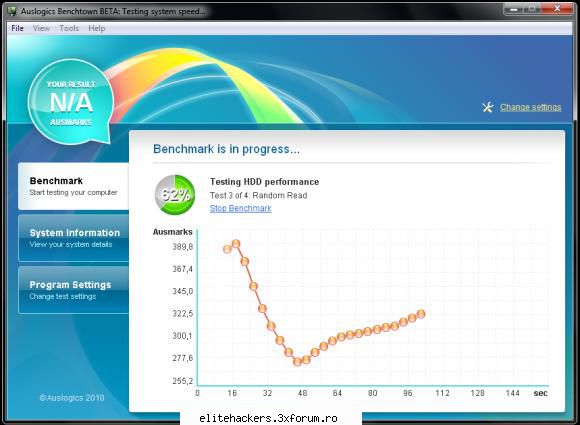
Task: Click the '©Auslogics 2010' copyright text
Action: tap(72, 398)
